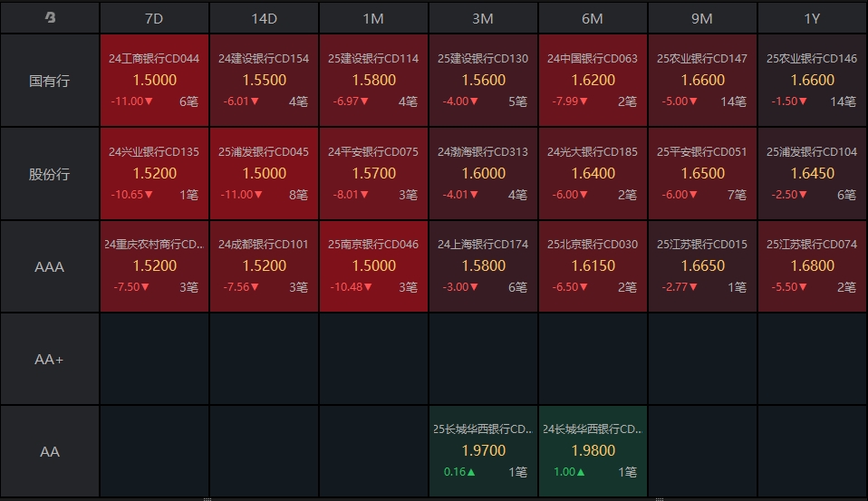Viewport: 868px width, 501px height.
Task: Choose the 国有行 row header
Action: 50,81
